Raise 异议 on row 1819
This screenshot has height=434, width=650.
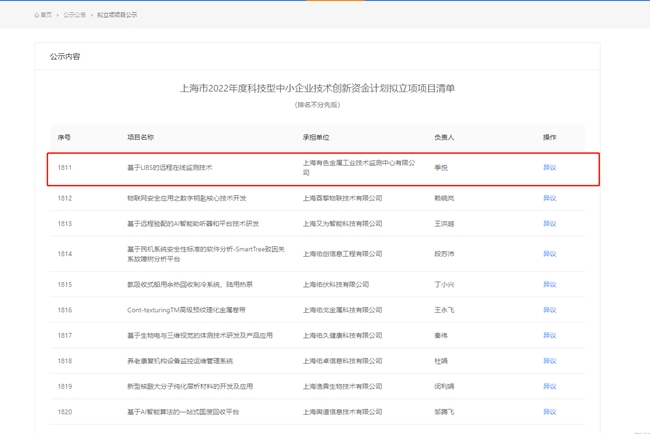[x=549, y=386]
